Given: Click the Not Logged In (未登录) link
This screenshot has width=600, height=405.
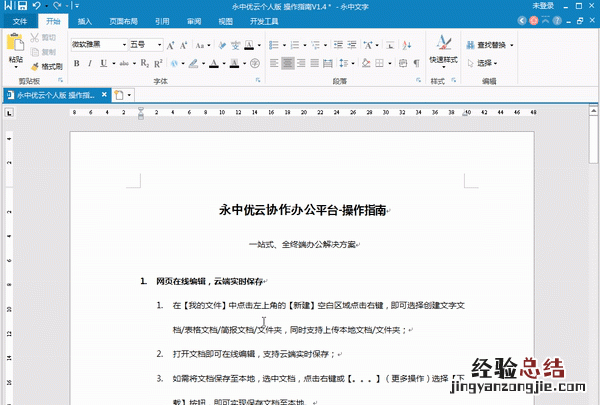Looking at the screenshot, I should tap(543, 6).
